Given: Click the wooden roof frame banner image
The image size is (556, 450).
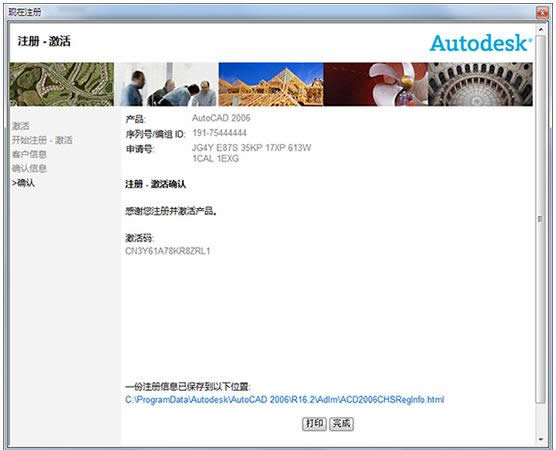Looking at the screenshot, I should pyautogui.click(x=271, y=84).
